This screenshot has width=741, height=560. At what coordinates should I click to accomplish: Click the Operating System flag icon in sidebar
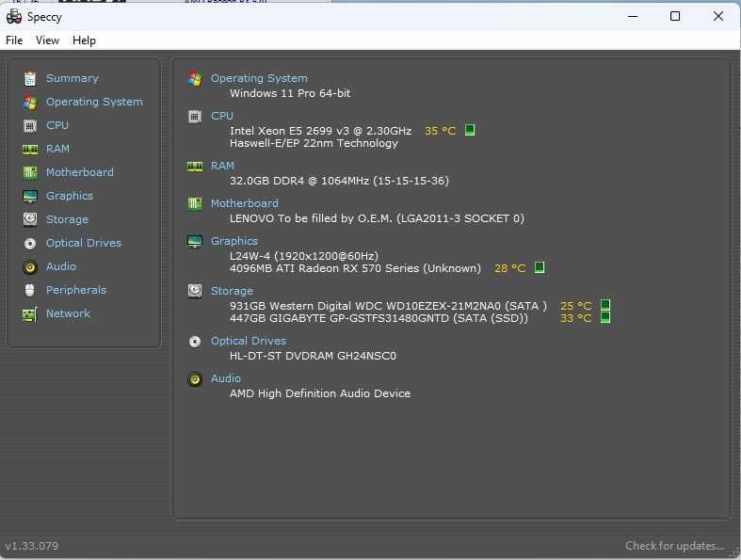pos(30,102)
